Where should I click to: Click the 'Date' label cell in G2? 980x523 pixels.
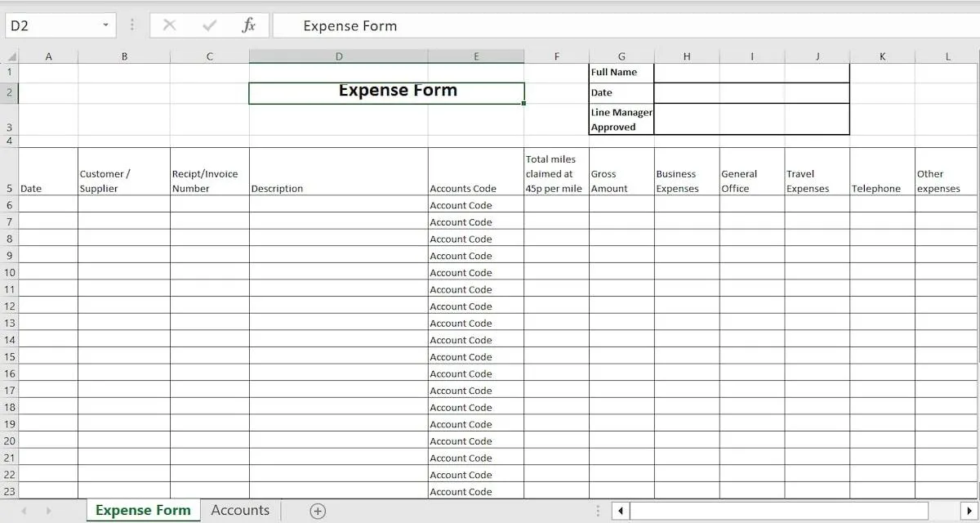pyautogui.click(x=621, y=93)
